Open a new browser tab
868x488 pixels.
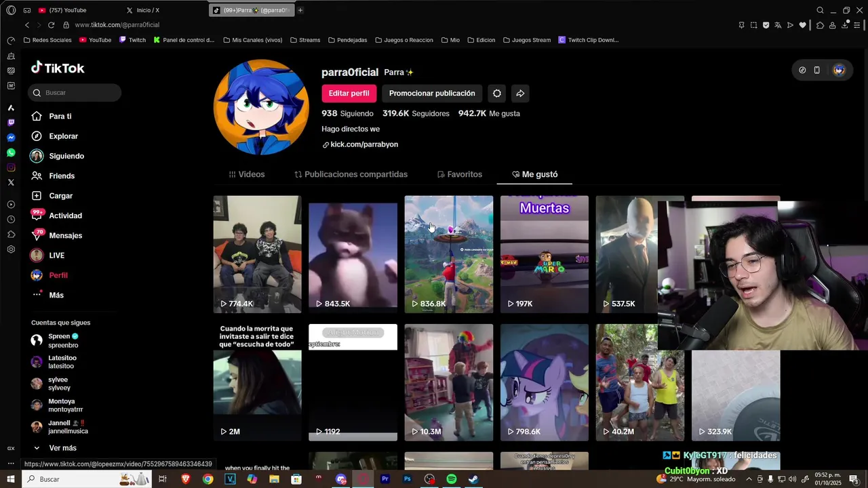click(x=300, y=10)
